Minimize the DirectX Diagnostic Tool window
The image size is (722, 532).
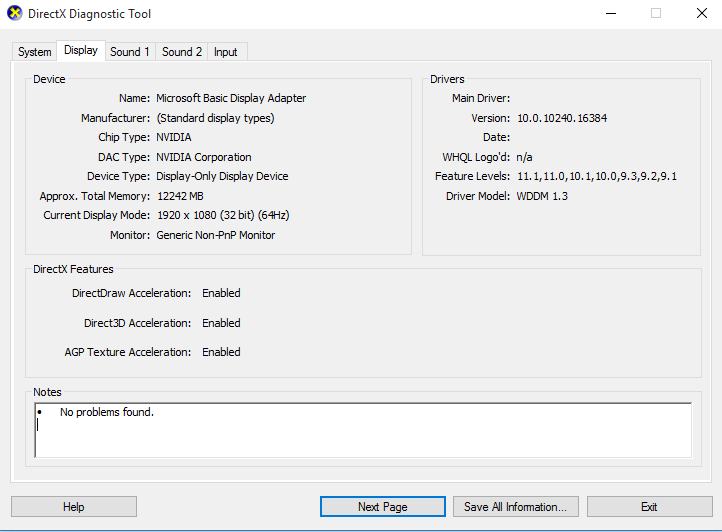(611, 14)
